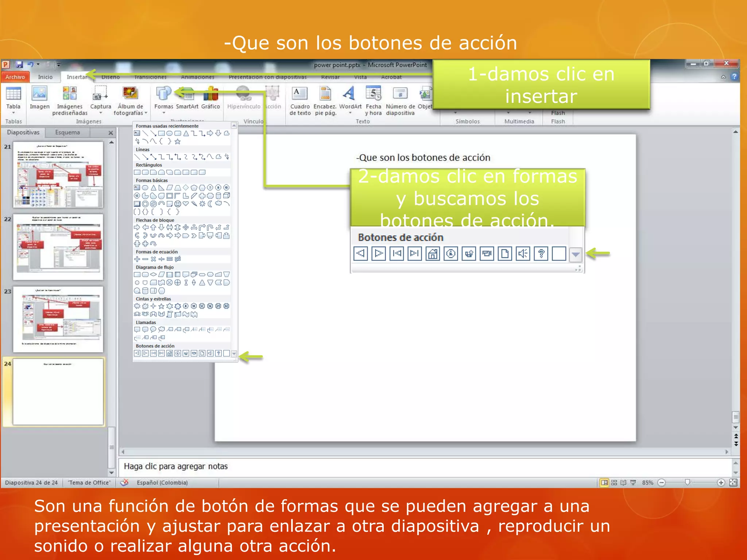Click zoom in plus button
The height and width of the screenshot is (560, 747).
721,482
